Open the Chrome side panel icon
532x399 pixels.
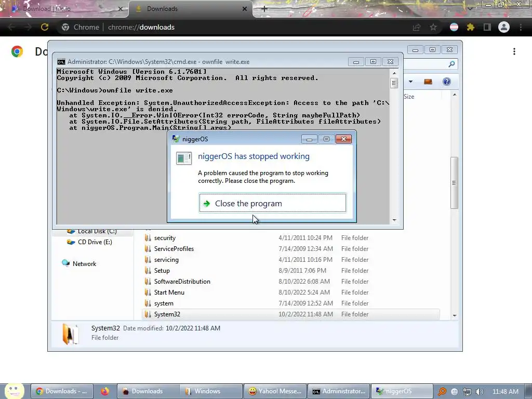click(x=487, y=27)
